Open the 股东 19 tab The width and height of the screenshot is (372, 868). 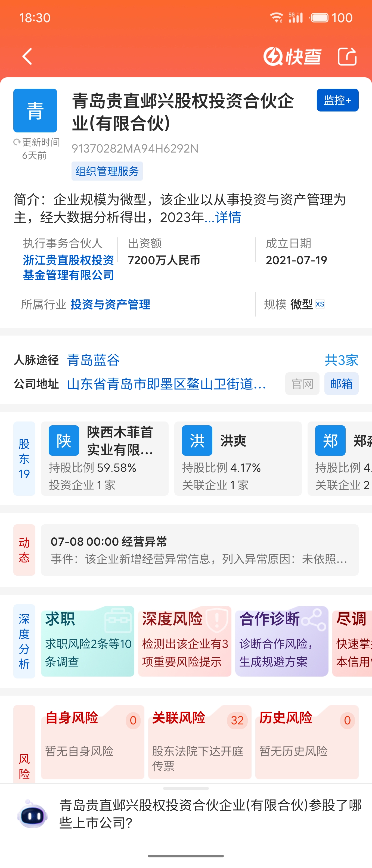pos(24,458)
